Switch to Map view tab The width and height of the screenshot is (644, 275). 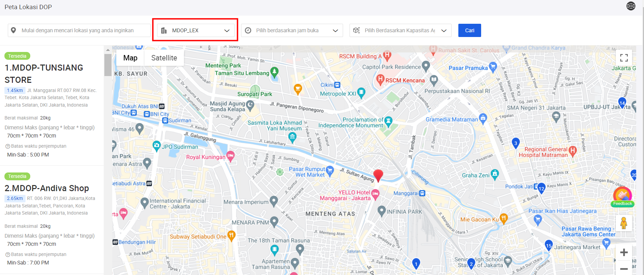130,58
